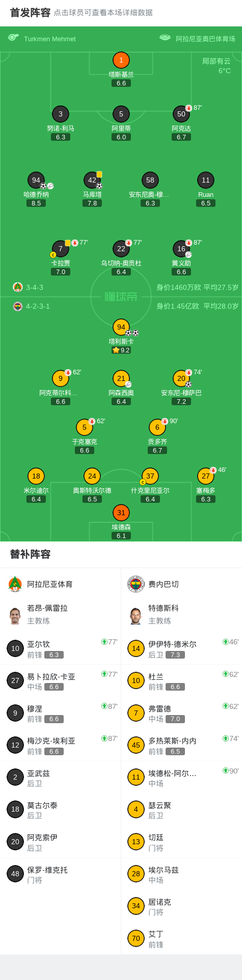Tap goalkeeper number 1 塔斯基兰 circle
The height and width of the screenshot is (980, 242).
[121, 60]
